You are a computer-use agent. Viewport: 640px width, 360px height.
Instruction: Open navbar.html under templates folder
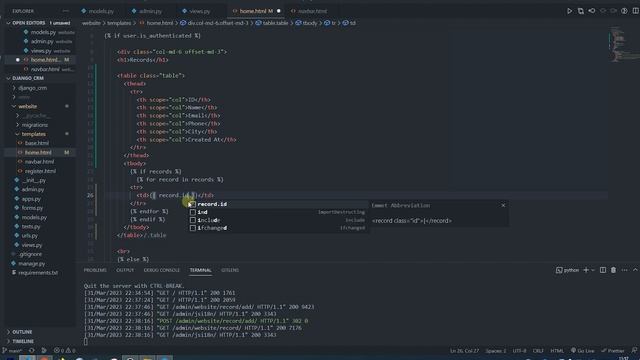click(39, 162)
